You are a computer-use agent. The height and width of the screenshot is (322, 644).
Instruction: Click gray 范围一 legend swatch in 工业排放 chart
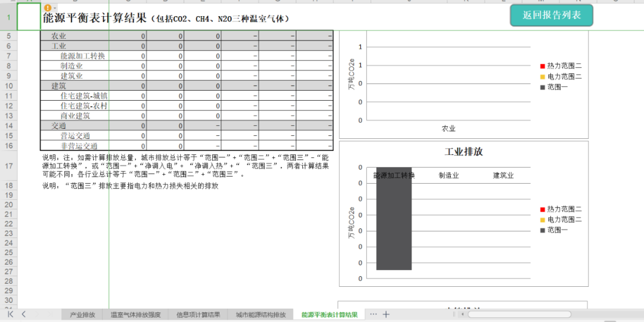[x=542, y=230]
